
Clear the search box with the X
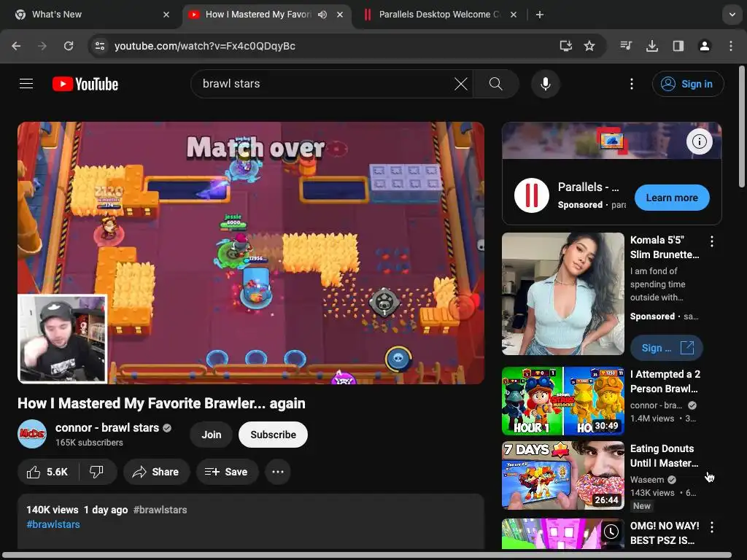[461, 84]
